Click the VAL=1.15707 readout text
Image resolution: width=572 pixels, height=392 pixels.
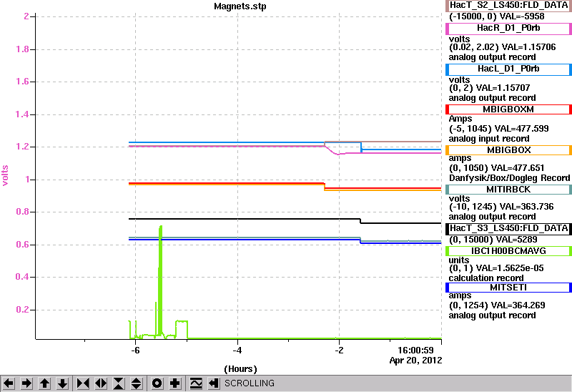click(x=503, y=88)
